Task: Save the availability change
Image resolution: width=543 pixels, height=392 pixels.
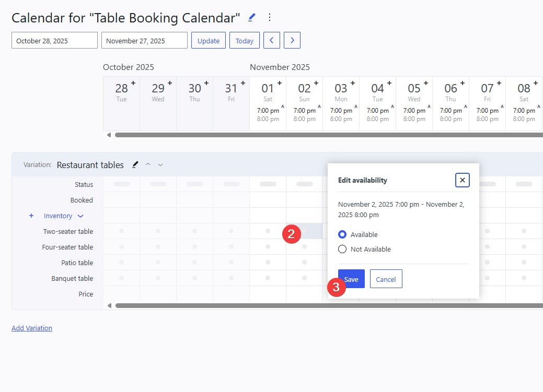Action: click(x=351, y=279)
